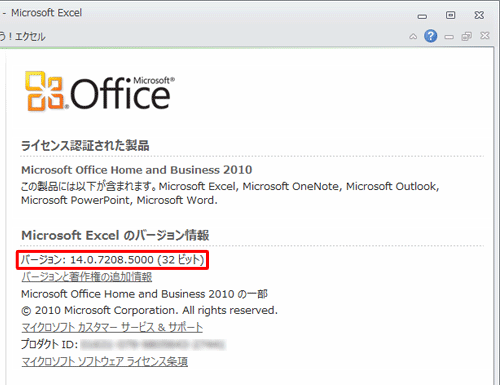Screen dimensions: 500x385
Task: Close the Microsoft Excel application window
Action: tap(479, 15)
